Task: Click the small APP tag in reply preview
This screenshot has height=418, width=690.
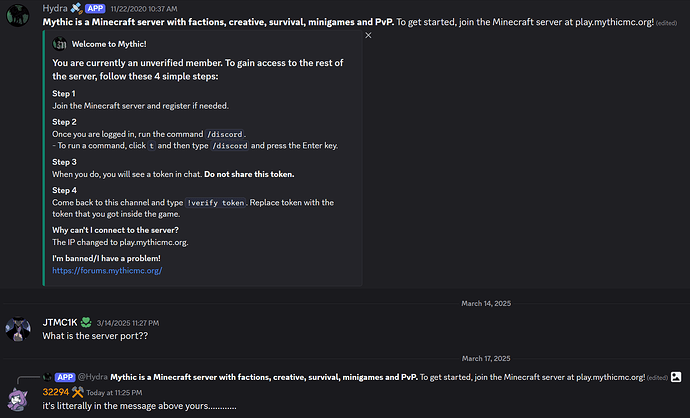Action: point(65,377)
